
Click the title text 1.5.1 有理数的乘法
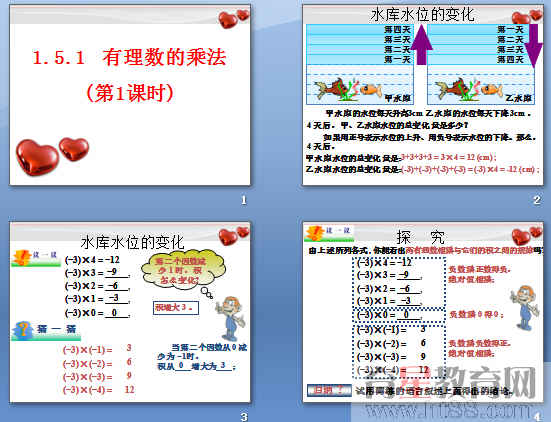coord(129,57)
